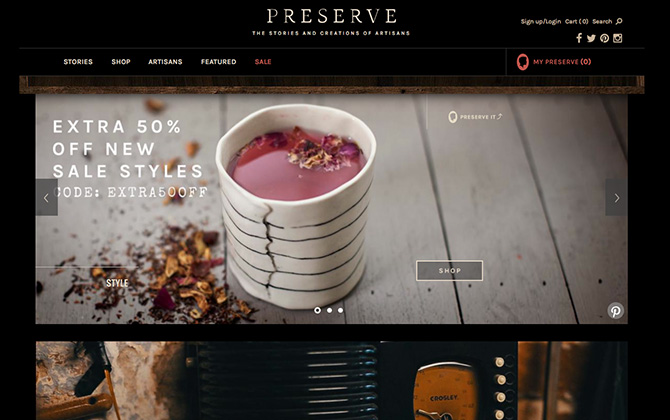Select the third carousel dot

point(341,310)
